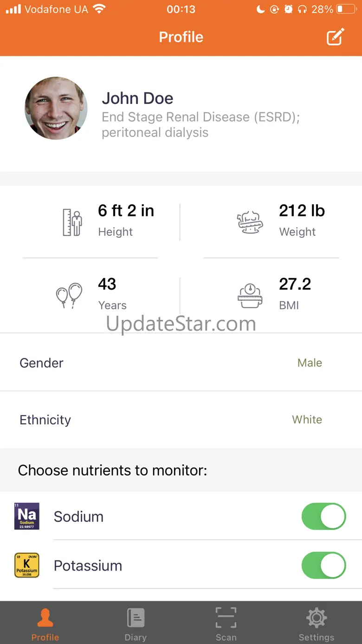
Task: Tap the BMI scale icon
Action: point(250,295)
